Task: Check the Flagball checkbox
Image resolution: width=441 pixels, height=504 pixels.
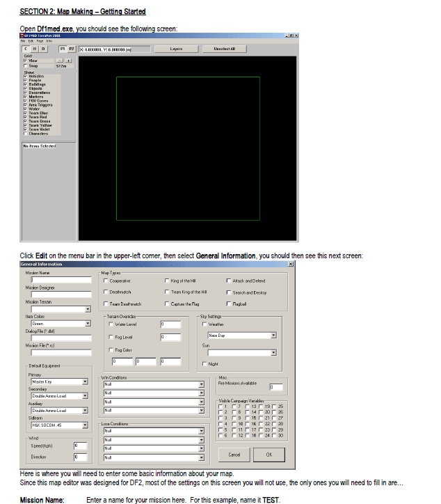Action: [x=229, y=304]
